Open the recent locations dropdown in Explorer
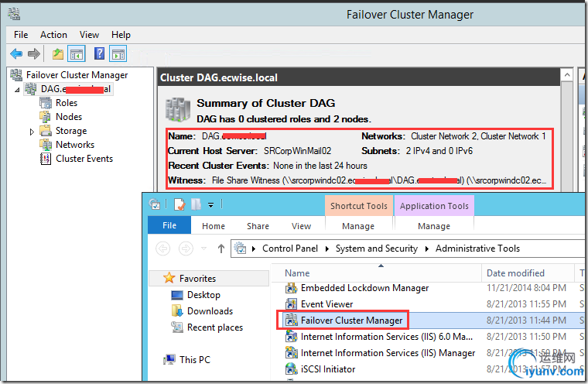588x384 pixels. [204, 249]
